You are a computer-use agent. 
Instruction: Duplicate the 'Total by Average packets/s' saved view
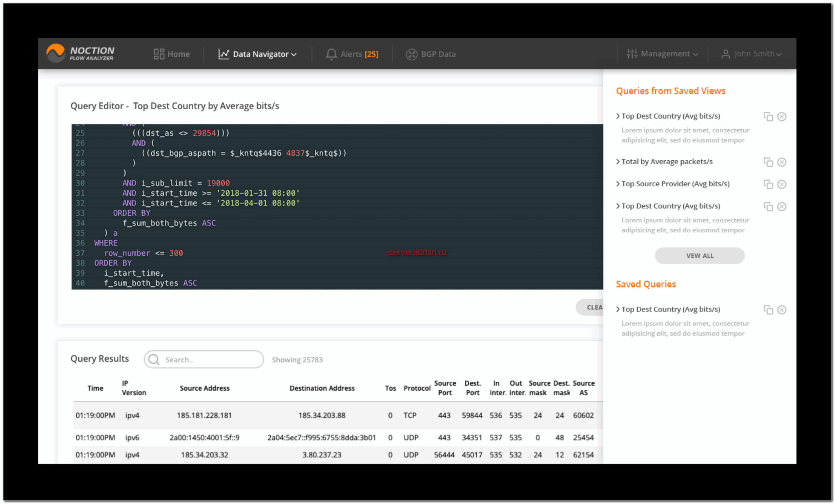768,162
